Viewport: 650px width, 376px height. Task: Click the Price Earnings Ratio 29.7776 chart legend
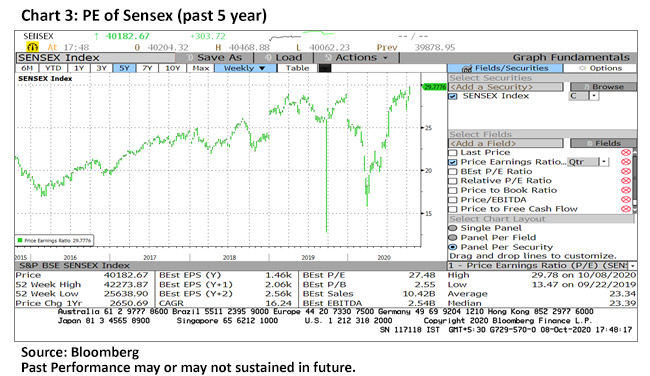[54, 240]
